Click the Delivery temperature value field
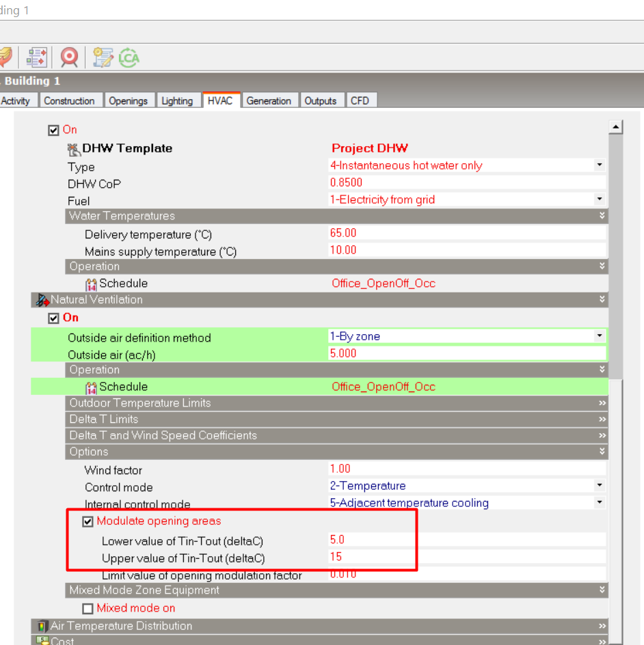The height and width of the screenshot is (645, 644). [x=467, y=233]
